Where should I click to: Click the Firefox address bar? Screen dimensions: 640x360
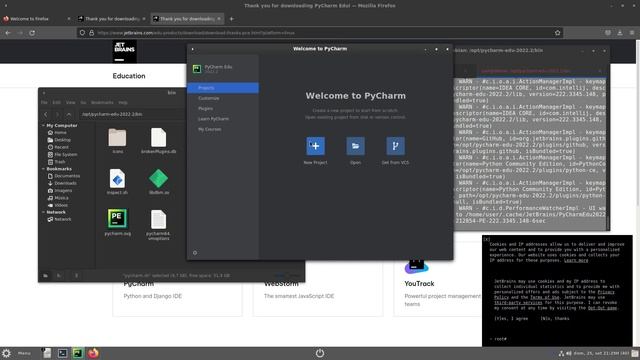tap(320, 33)
